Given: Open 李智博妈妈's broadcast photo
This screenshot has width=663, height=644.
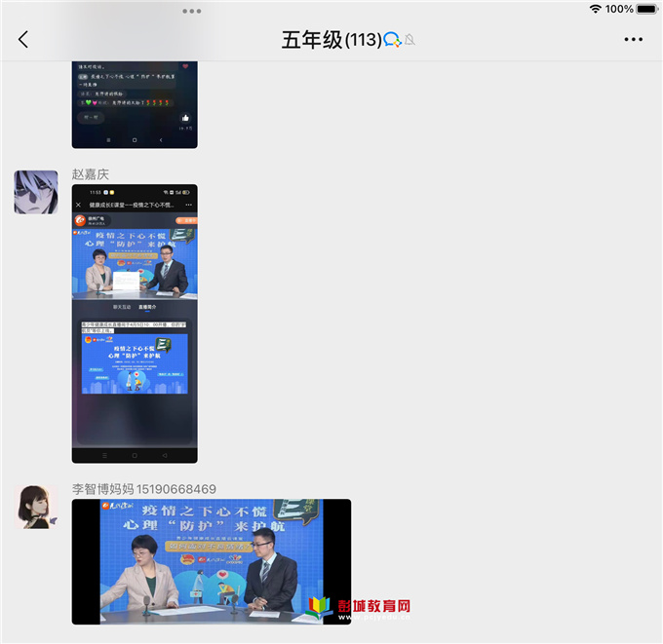Looking at the screenshot, I should tap(212, 561).
